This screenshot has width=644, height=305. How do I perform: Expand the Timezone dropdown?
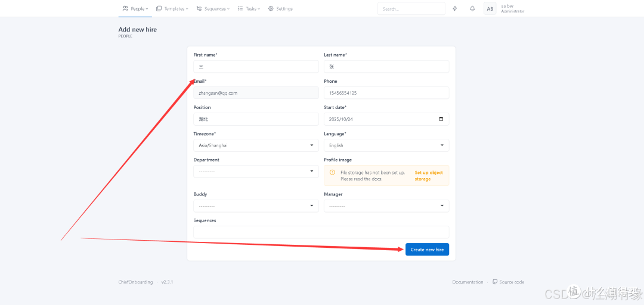256,145
